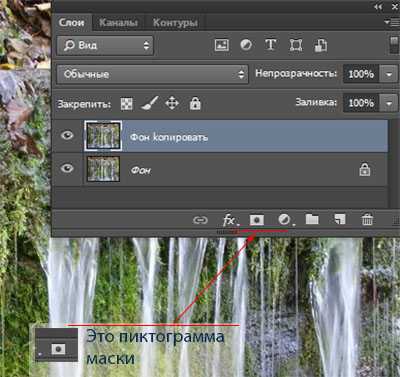Viewport: 400px width, 377px height.
Task: Click the layers list vertical scrollbar
Action: (x=394, y=164)
